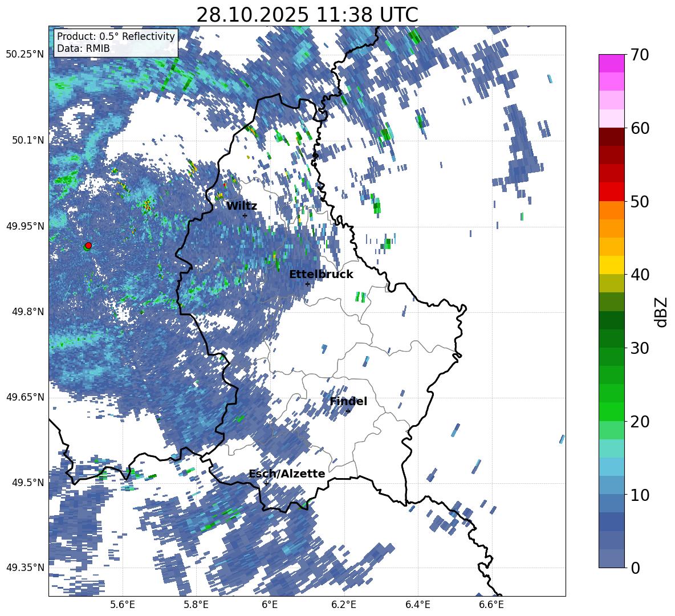This screenshot has width=675, height=616.
Task: Click the red radar site marker
Action: [x=88, y=245]
